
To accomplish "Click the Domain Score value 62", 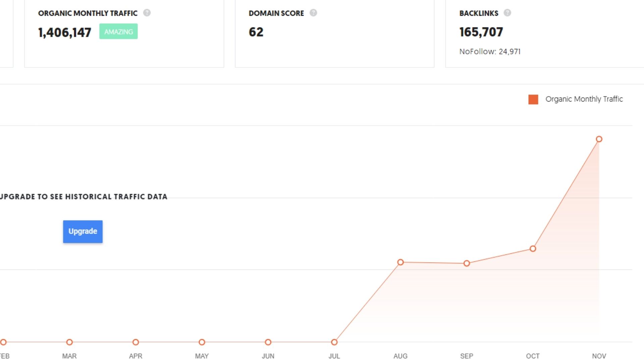I will tap(256, 32).
